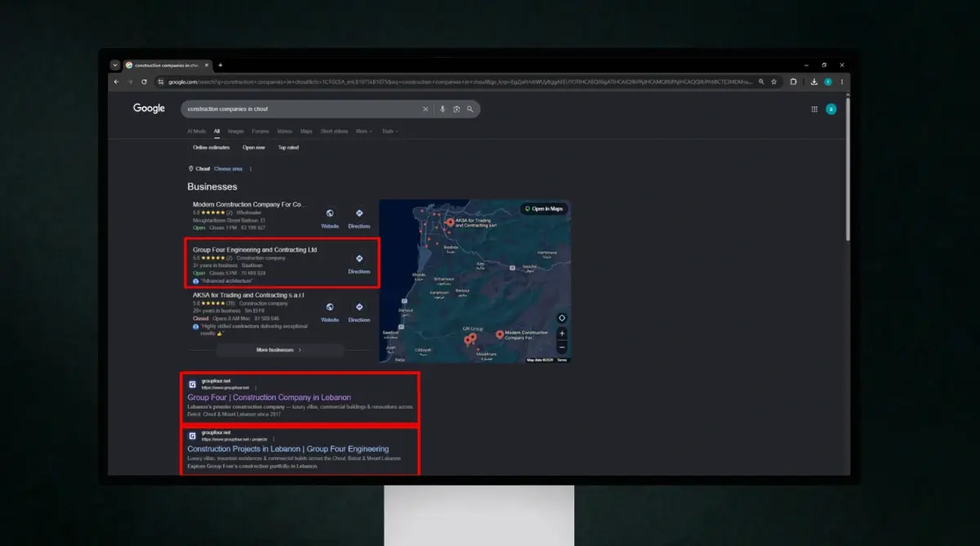Open the browser extensions puzzle icon
Image resolution: width=980 pixels, height=546 pixels.
coord(794,82)
